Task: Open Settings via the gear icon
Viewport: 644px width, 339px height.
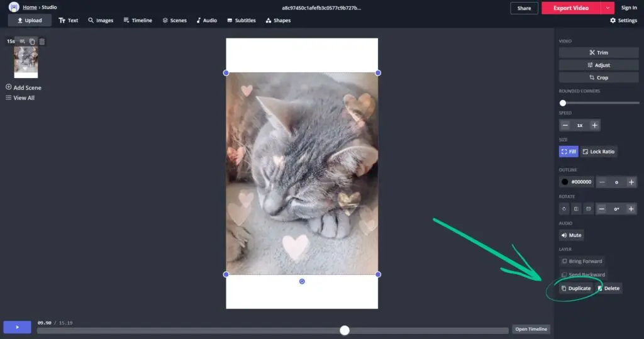Action: tap(623, 21)
